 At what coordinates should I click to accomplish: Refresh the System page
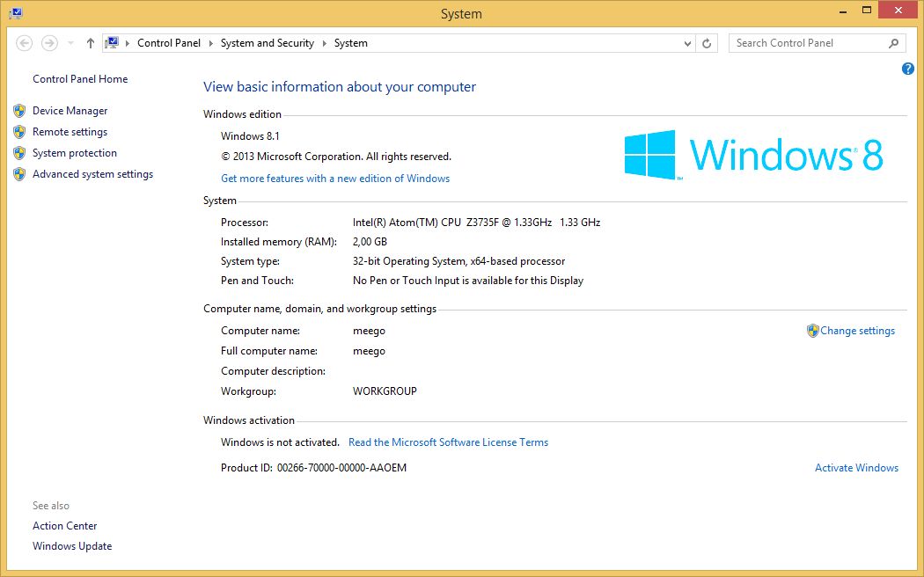707,43
